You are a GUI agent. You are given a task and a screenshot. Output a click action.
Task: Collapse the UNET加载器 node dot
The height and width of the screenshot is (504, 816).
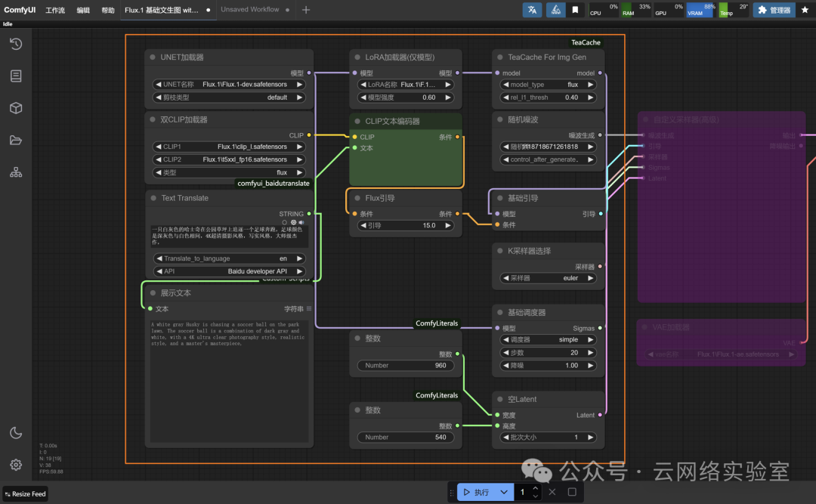click(x=153, y=57)
